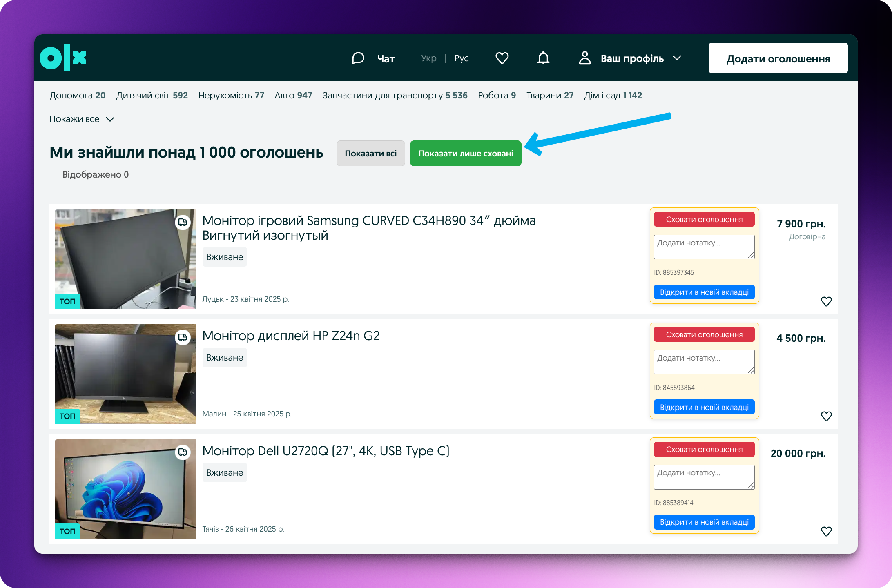Open Робота 9 category
Image resolution: width=892 pixels, height=588 pixels.
tap(497, 96)
